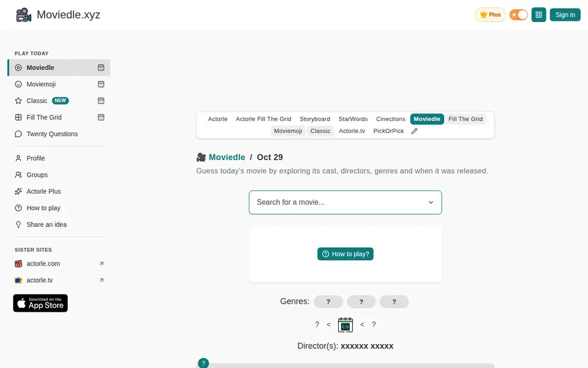This screenshot has height=368, width=588.
Task: Select Fill The Grid in the sidebar
Action: point(44,117)
